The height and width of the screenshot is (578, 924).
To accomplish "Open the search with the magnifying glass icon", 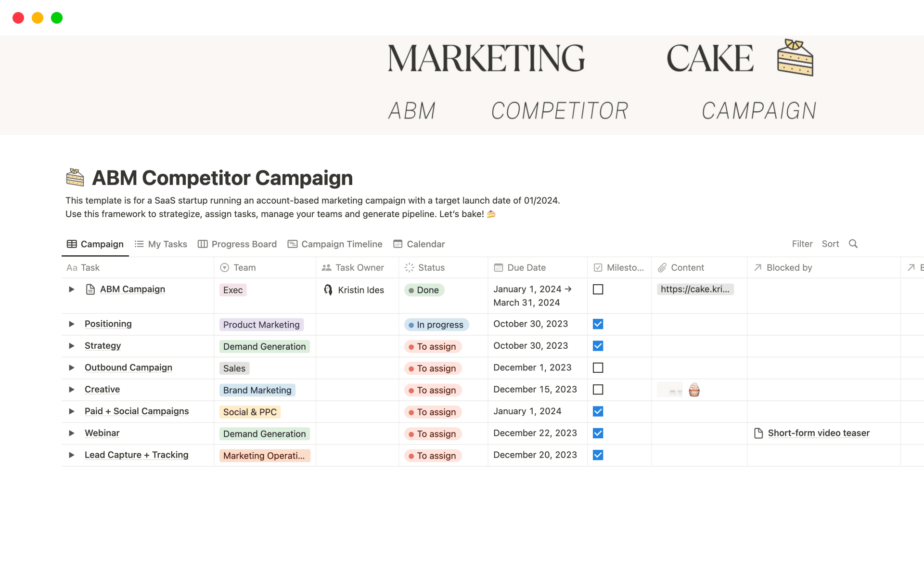I will coord(853,244).
